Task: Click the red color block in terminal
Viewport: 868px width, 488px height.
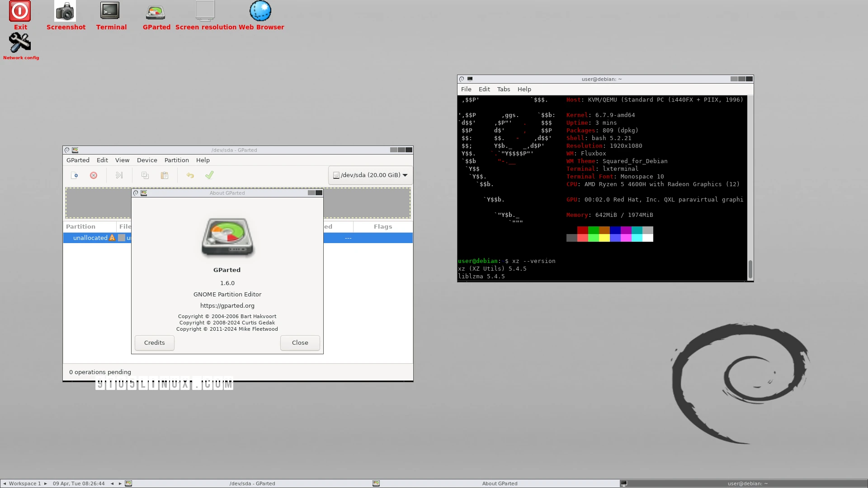Action: (582, 230)
